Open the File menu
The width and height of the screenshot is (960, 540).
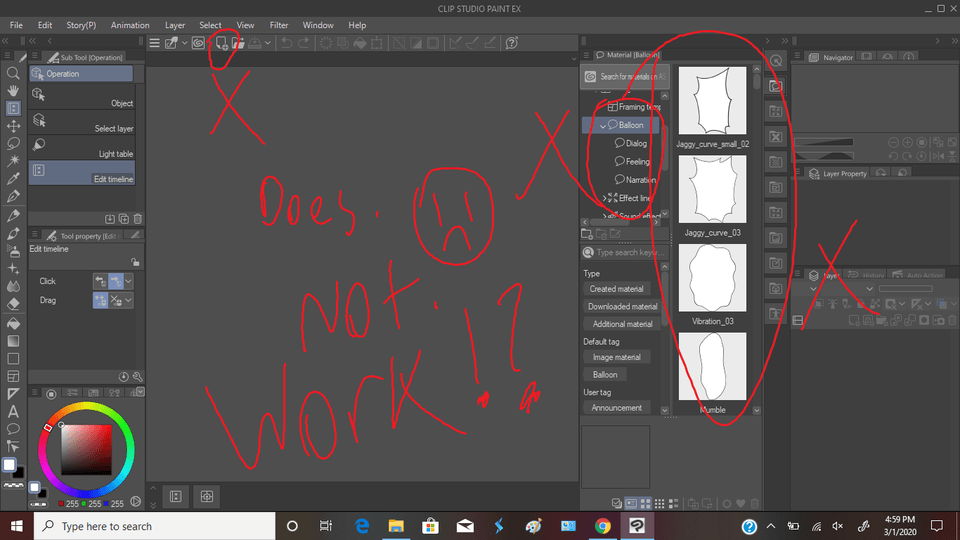click(17, 25)
